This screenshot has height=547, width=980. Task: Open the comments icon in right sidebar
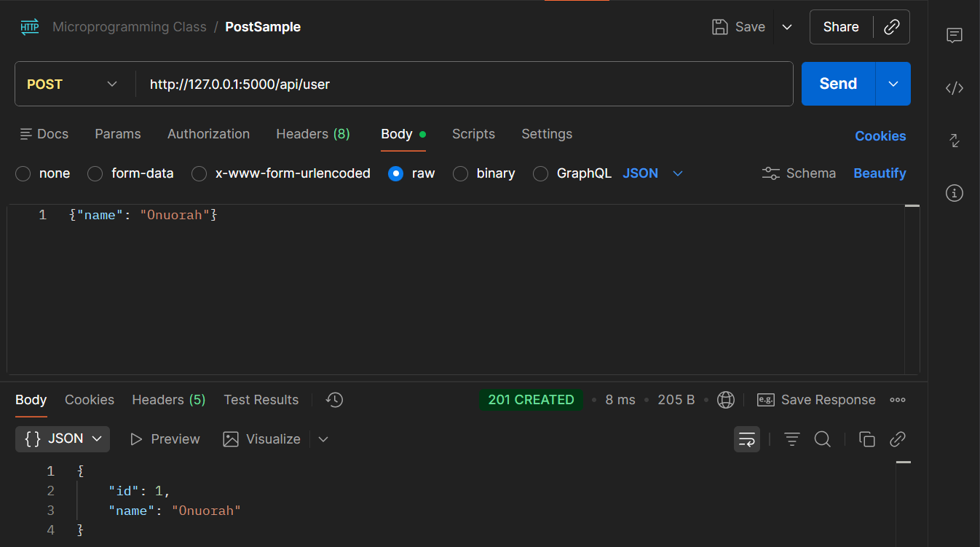[x=955, y=35]
